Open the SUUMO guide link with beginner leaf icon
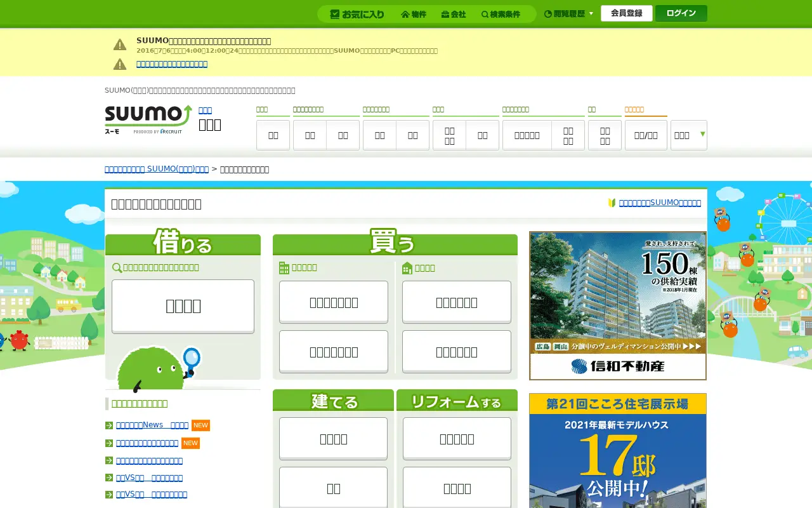The image size is (812, 508). (660, 203)
